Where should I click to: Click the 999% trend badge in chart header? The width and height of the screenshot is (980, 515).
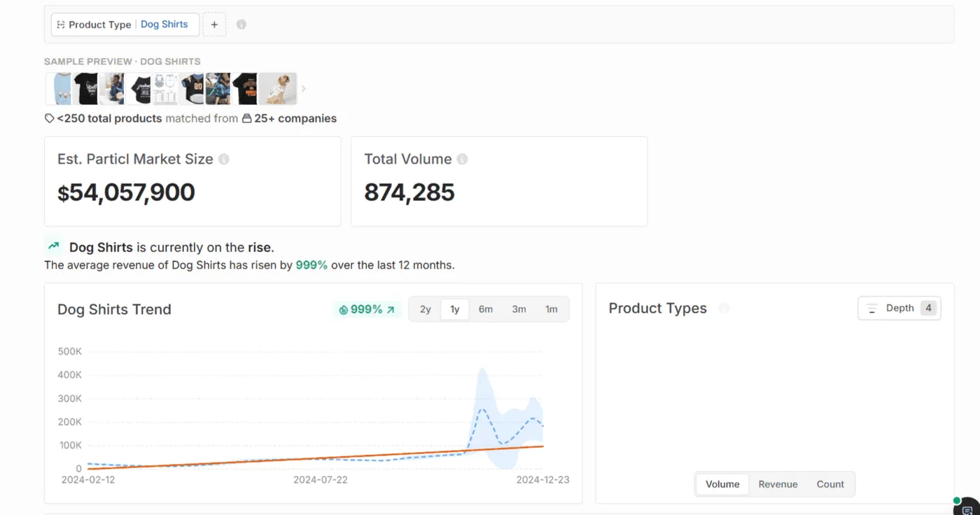367,309
